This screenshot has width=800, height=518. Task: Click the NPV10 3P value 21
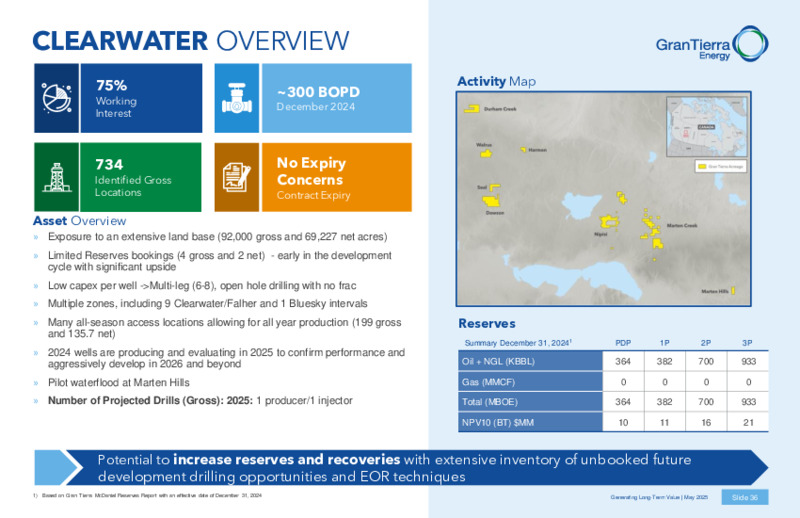pos(748,423)
